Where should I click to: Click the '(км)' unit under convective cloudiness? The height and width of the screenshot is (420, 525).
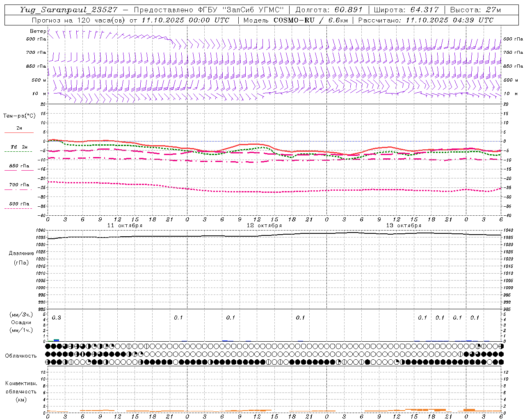point(21,399)
